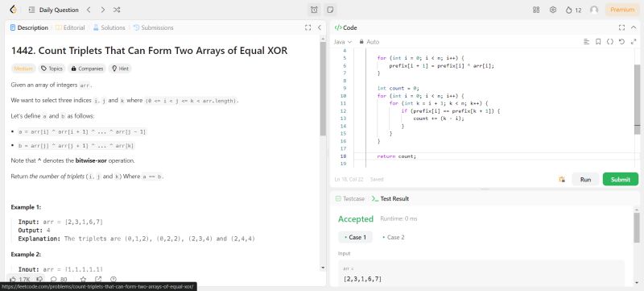Bookmark the code editor icon
Screen dimensions: 644x291
(x=598, y=41)
